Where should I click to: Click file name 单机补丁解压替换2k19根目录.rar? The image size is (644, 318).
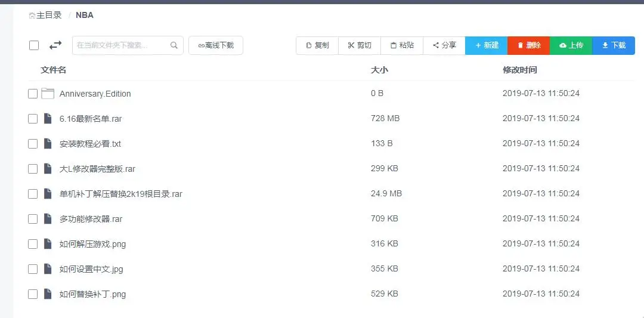pyautogui.click(x=120, y=194)
